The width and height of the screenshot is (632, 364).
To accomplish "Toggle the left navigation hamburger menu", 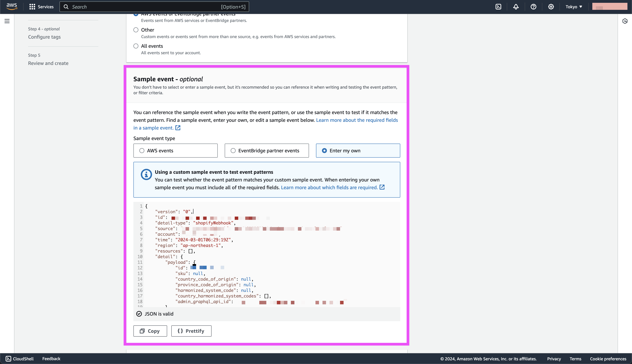I will point(7,21).
